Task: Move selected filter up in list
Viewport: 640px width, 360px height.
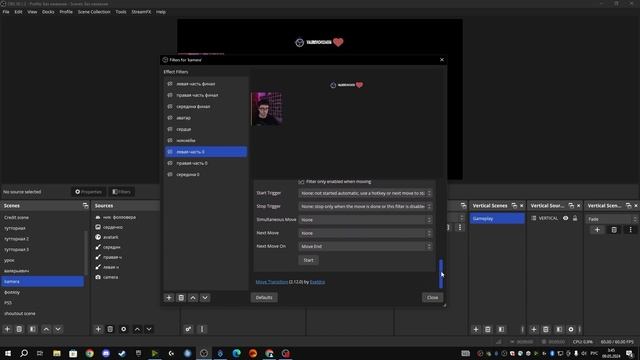Action: click(x=193, y=298)
